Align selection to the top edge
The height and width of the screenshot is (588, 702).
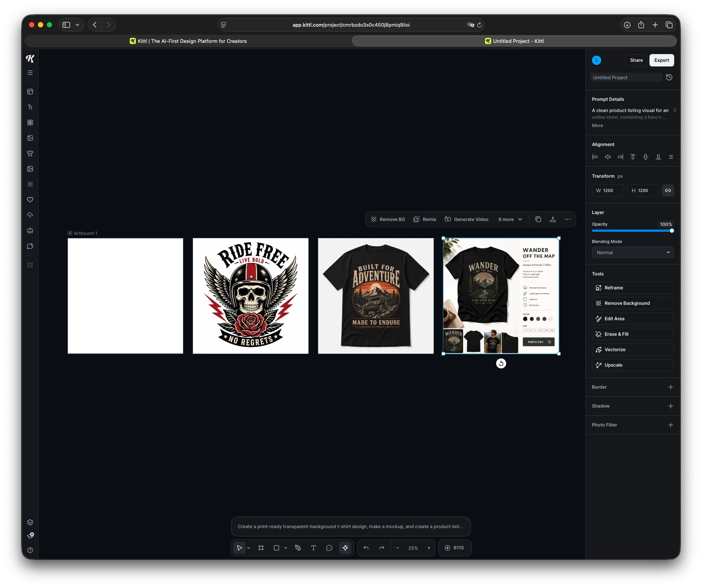click(x=633, y=157)
